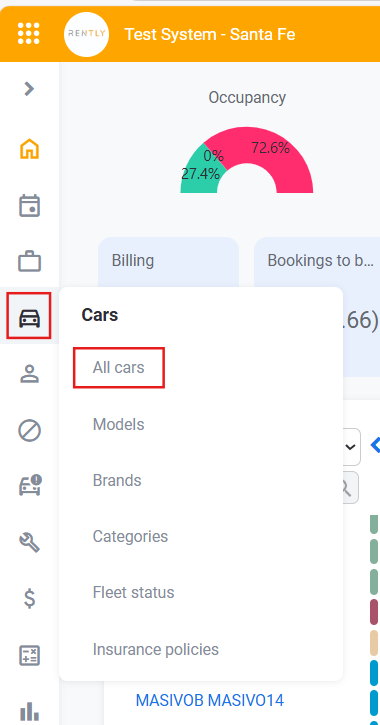This screenshot has height=725, width=380.
Task: Open the bar chart reports icon
Action: 29,712
